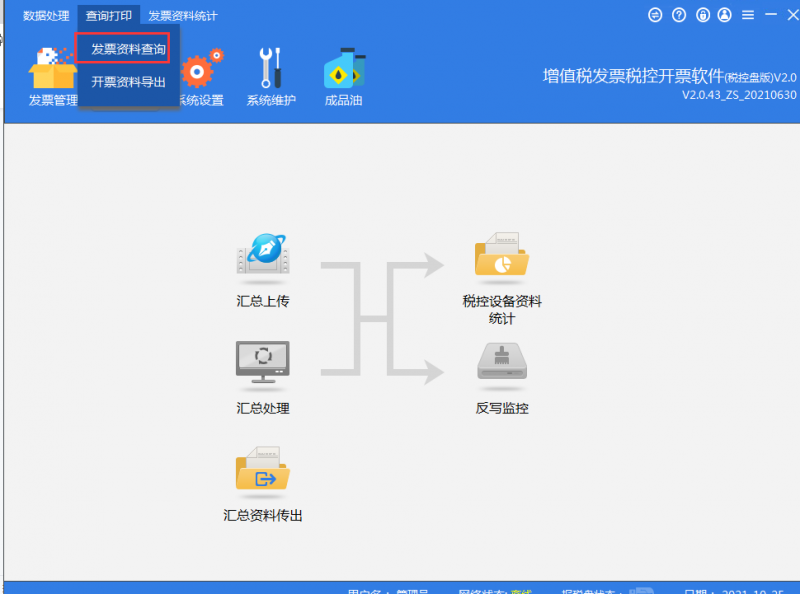
Task: Select the 成品油 oil canister icon
Action: click(x=342, y=68)
